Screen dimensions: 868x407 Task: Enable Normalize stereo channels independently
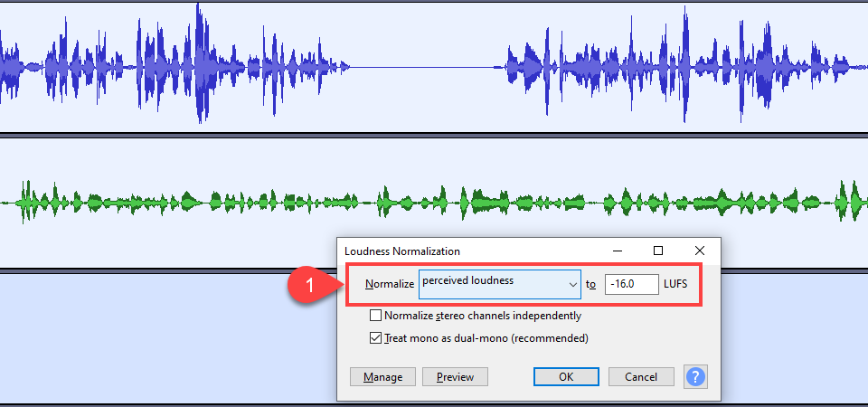(x=376, y=316)
